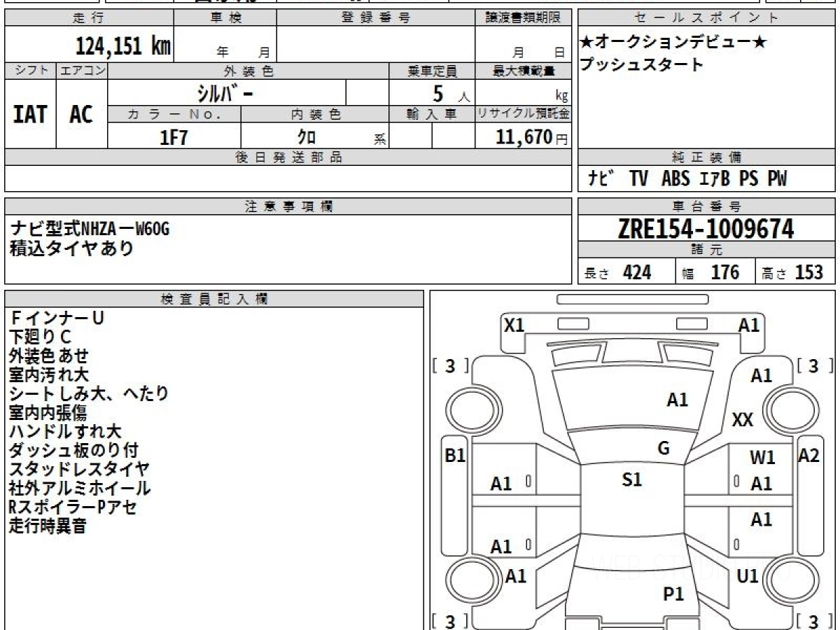The width and height of the screenshot is (840, 630).
Task: Click the chassis number ZRE154-1009674
Action: (706, 229)
